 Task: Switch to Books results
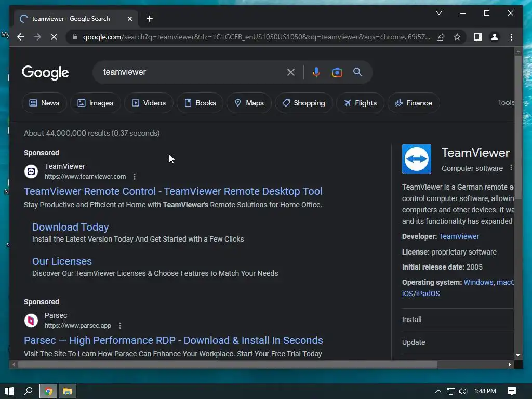pos(200,103)
